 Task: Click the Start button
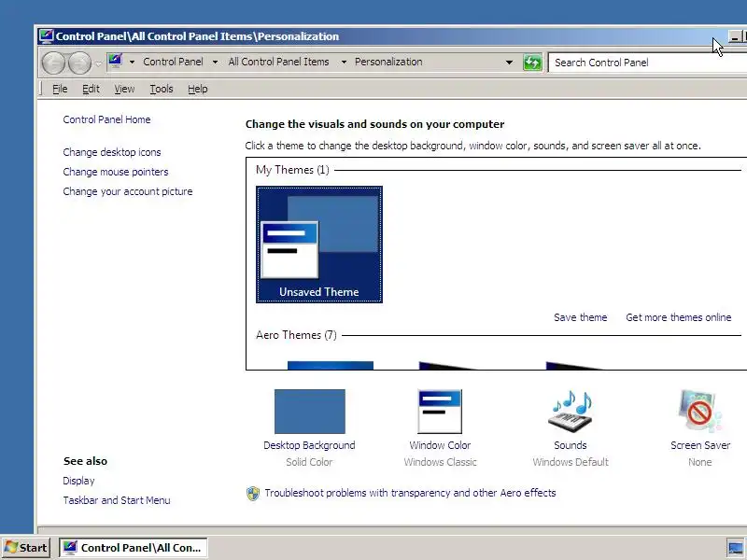click(x=26, y=548)
